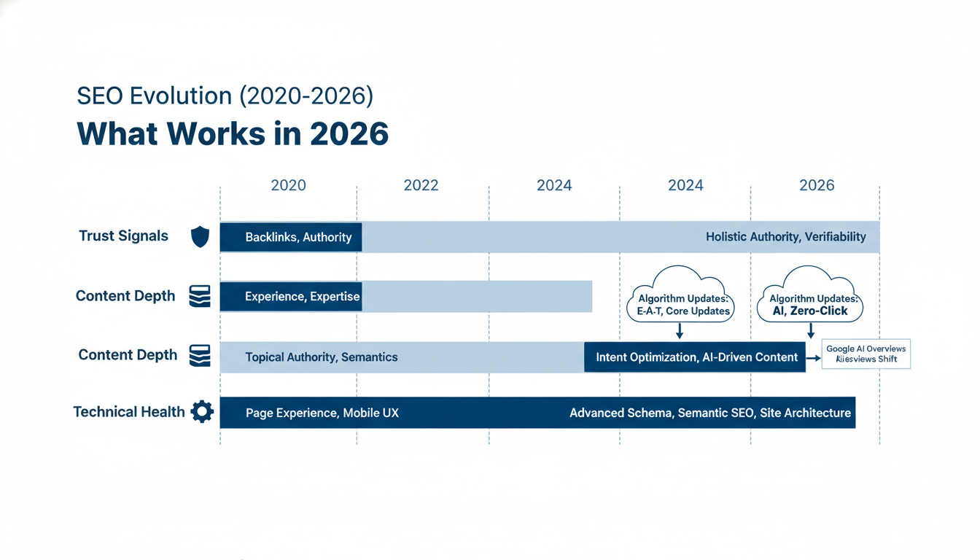Open the Google AI Overviews callout box
The height and width of the screenshot is (560, 980).
pyautogui.click(x=866, y=354)
